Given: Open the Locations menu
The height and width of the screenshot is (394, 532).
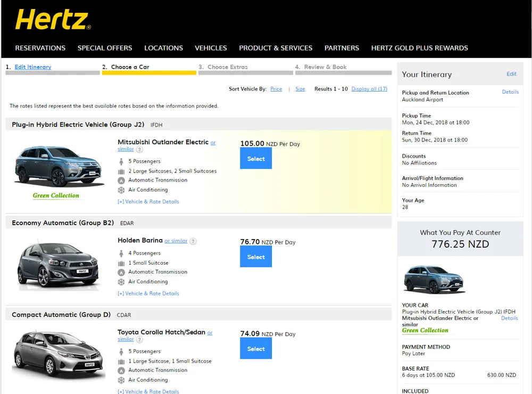Looking at the screenshot, I should click(x=163, y=48).
